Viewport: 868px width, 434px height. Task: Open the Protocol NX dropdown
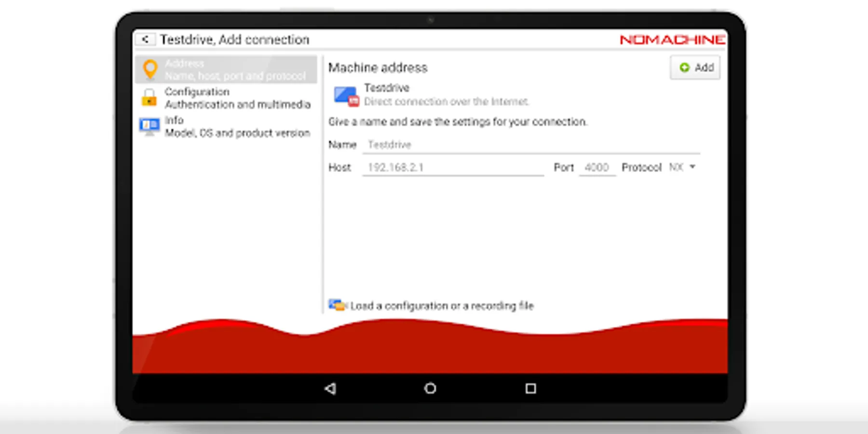click(x=682, y=167)
